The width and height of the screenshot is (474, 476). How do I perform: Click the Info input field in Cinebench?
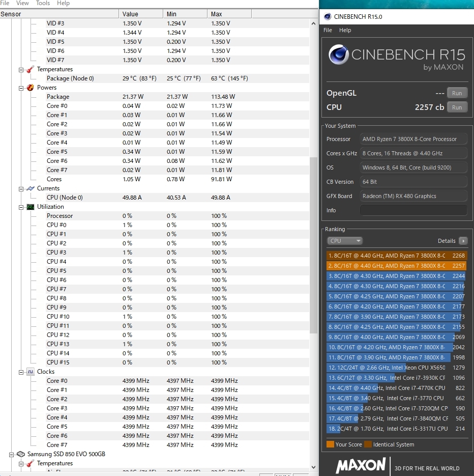(x=413, y=210)
